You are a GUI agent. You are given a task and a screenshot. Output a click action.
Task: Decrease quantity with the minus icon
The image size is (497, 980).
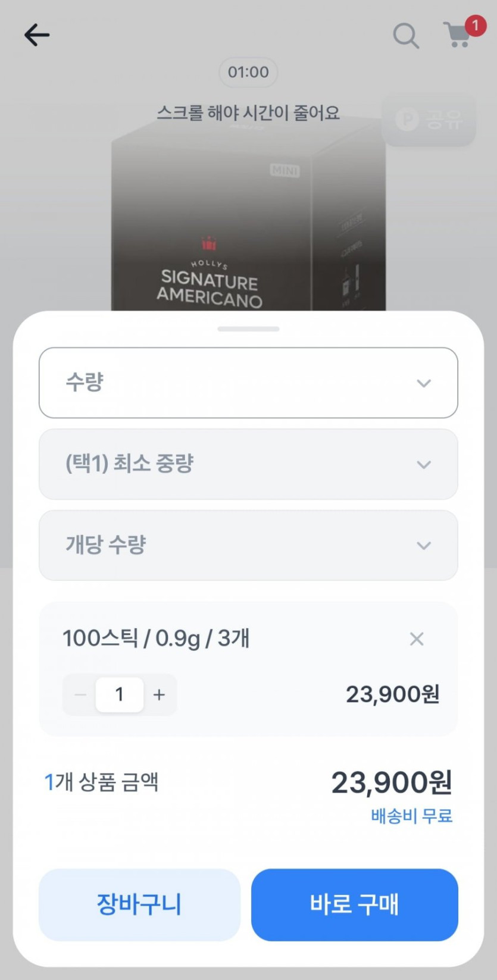click(80, 694)
